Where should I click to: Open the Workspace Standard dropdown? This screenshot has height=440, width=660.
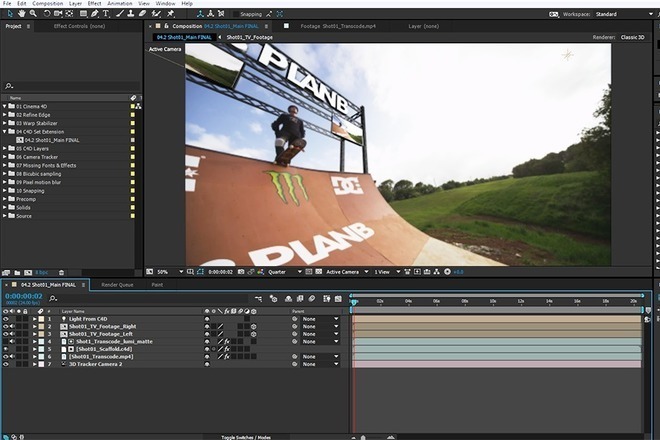pos(623,14)
